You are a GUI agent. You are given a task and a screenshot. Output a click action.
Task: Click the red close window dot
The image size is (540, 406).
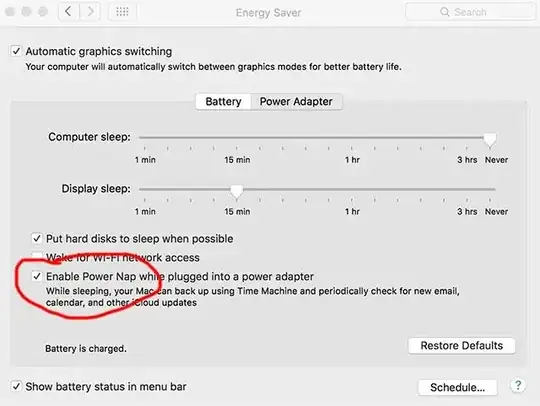pyautogui.click(x=10, y=12)
